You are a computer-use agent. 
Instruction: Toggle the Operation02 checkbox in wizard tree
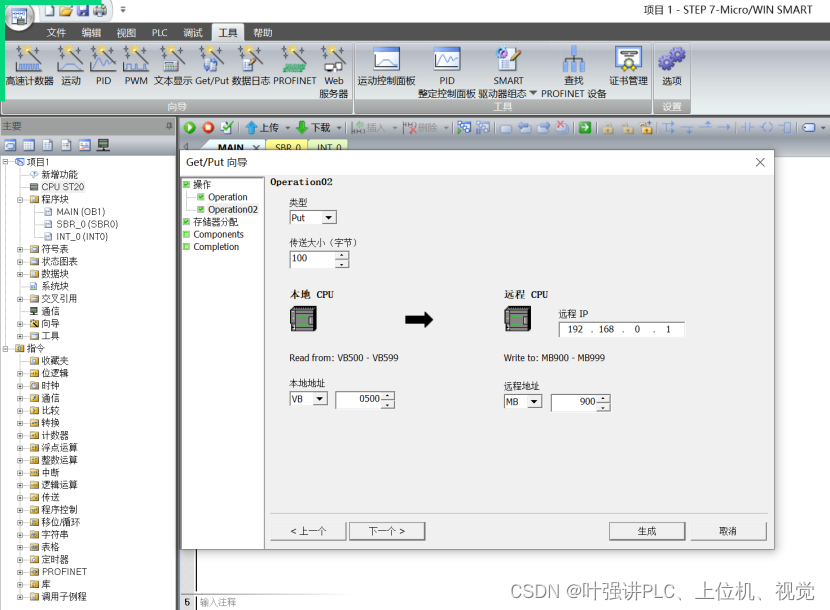coord(201,210)
